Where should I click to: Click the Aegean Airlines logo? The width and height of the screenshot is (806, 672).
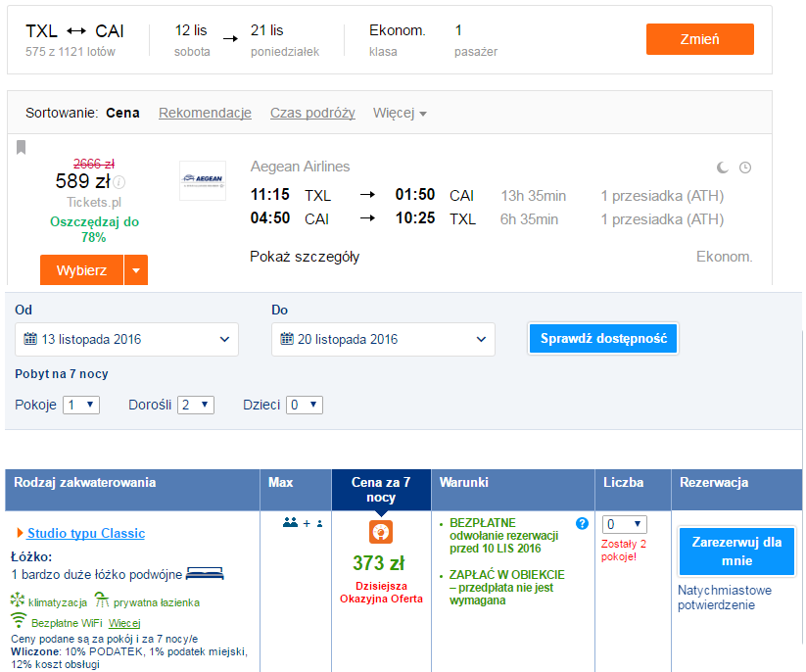click(x=203, y=180)
